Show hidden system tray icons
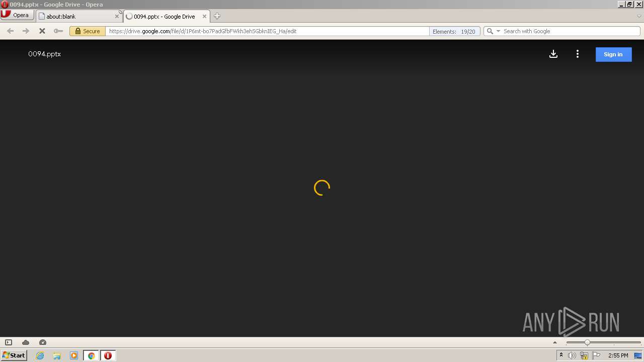 [x=561, y=355]
